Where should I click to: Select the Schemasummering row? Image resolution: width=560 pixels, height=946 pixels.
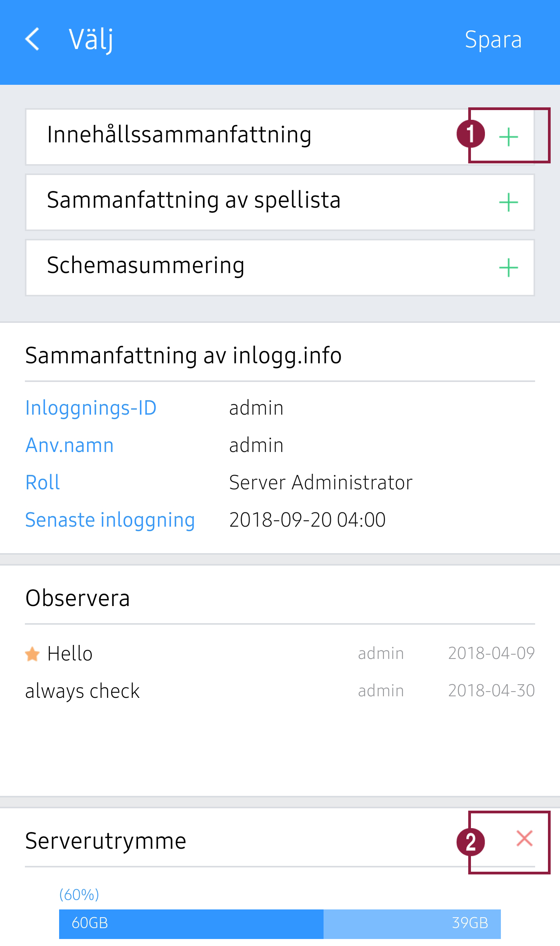pyautogui.click(x=146, y=266)
